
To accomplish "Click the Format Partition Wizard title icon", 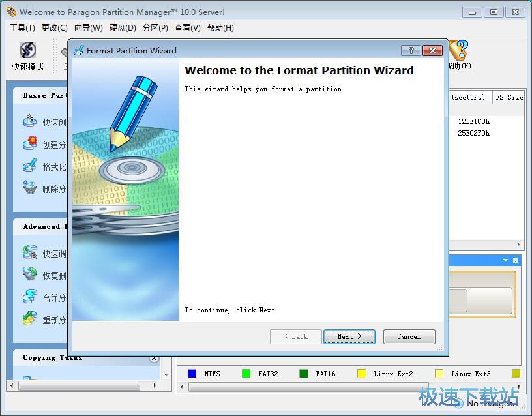I will tap(78, 51).
